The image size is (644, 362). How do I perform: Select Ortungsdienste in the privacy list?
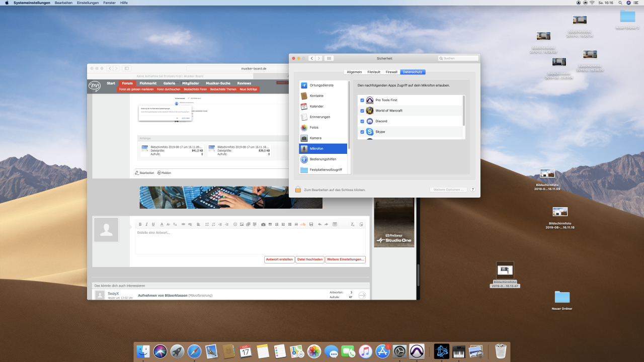click(x=323, y=85)
